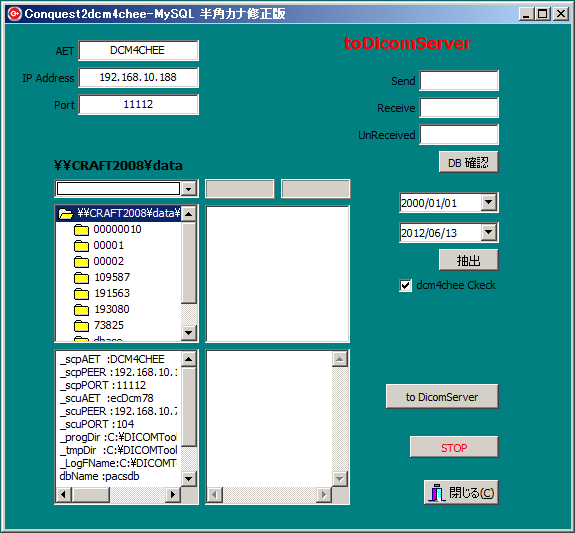Click the folder icon beside 193080

tap(81, 310)
